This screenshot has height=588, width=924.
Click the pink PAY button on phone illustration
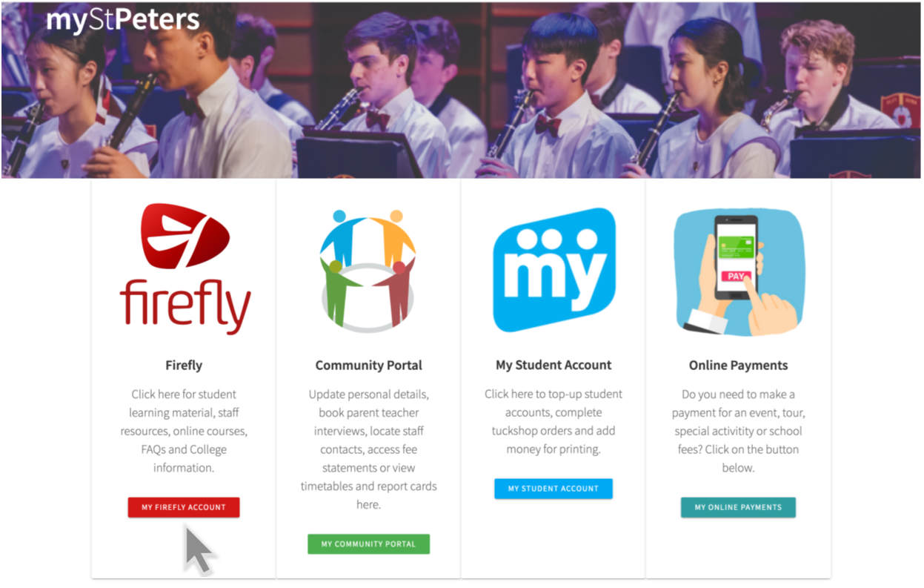point(736,276)
